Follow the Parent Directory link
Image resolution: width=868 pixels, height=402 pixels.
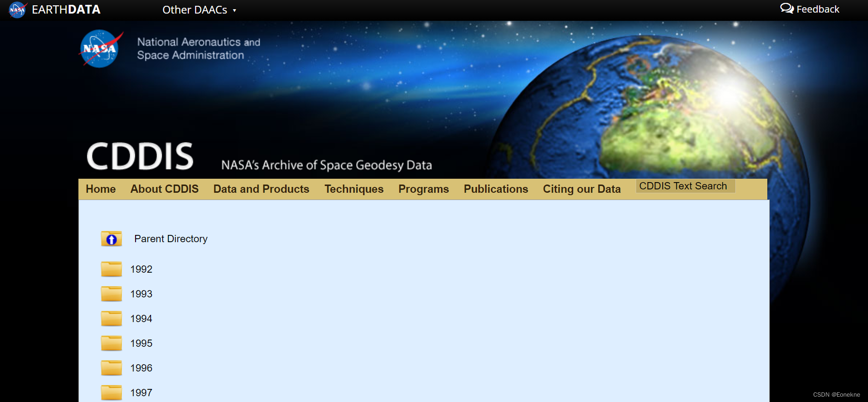171,239
